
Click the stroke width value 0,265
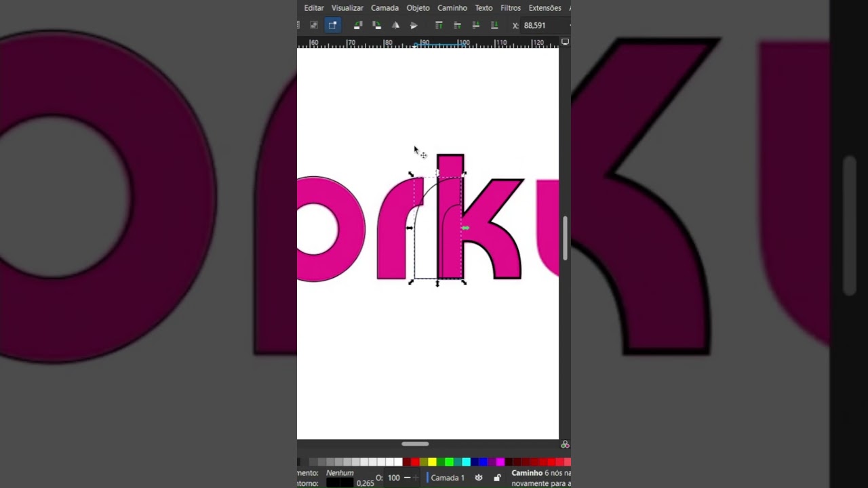[x=365, y=483]
